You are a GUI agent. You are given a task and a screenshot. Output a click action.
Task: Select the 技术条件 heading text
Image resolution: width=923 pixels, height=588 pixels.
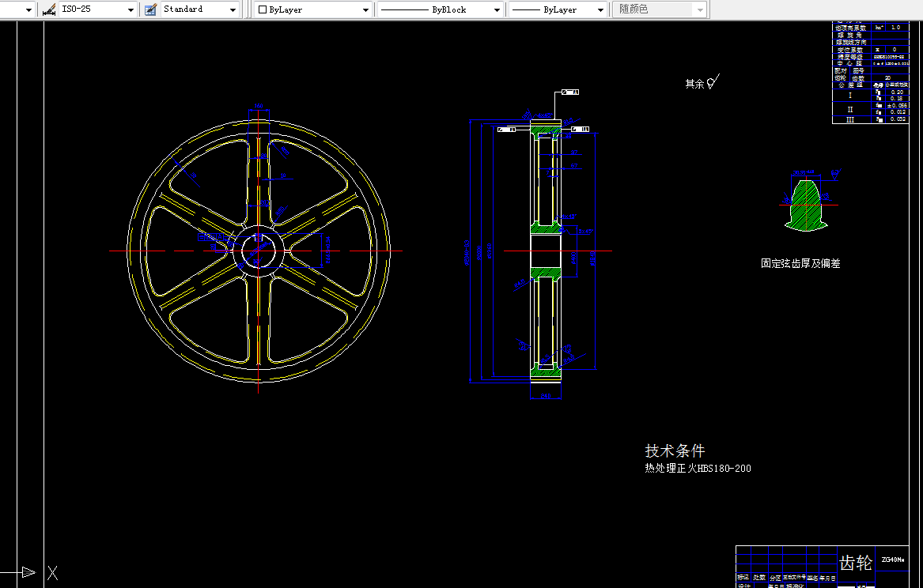tap(675, 451)
